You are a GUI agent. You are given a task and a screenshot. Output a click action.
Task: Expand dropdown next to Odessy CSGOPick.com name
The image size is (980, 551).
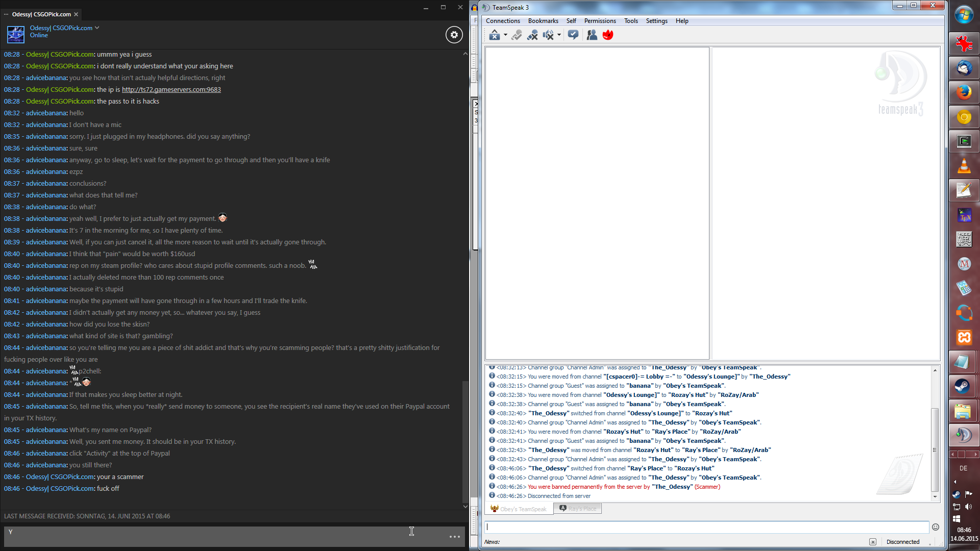[97, 28]
